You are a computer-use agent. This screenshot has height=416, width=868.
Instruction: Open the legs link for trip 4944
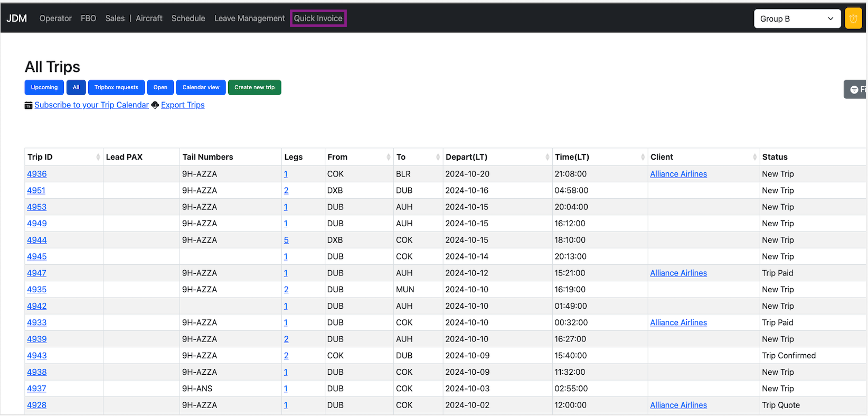click(286, 240)
